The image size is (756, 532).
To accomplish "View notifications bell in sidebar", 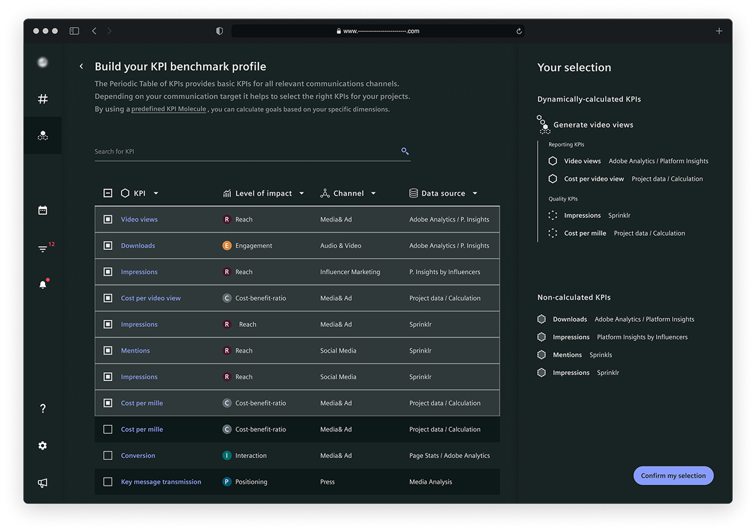I will click(x=43, y=285).
